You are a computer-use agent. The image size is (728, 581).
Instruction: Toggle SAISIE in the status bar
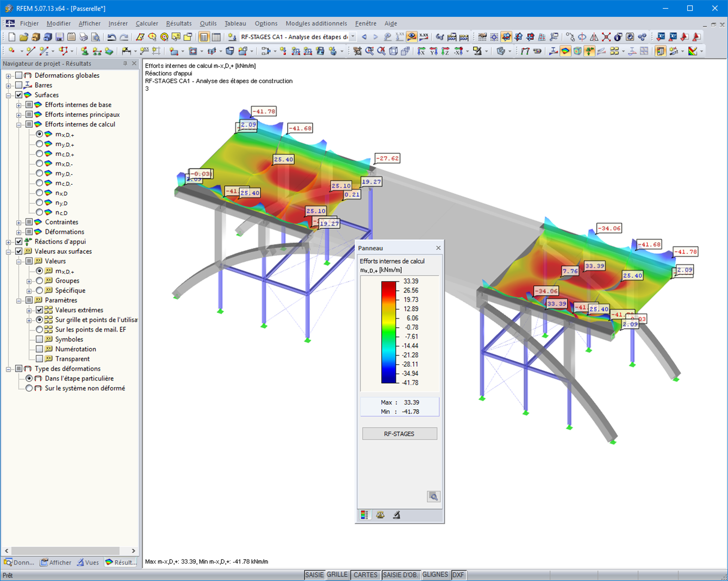pyautogui.click(x=314, y=575)
